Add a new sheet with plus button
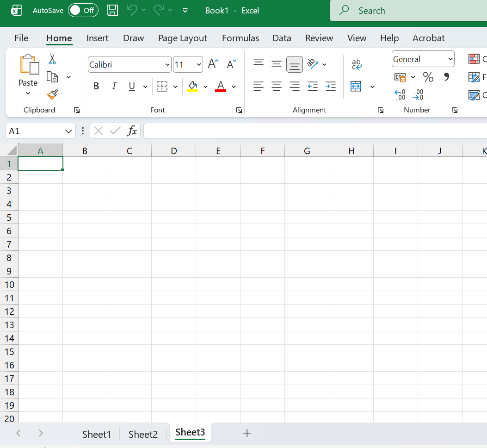 247,433
